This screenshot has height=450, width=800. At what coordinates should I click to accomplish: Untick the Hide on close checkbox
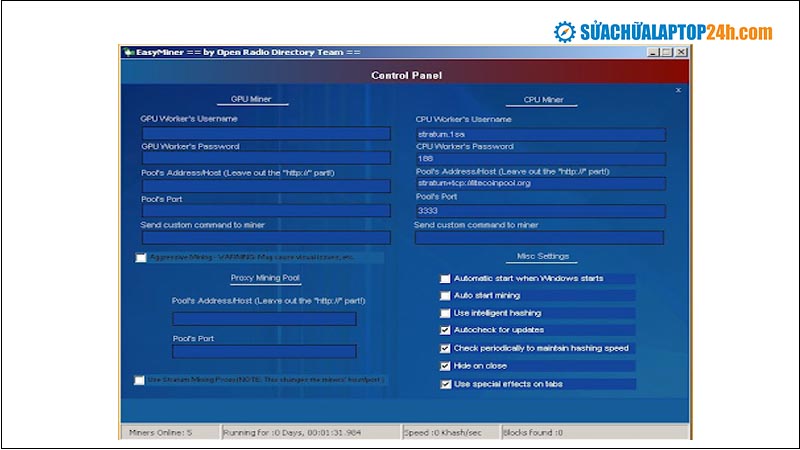pos(446,366)
